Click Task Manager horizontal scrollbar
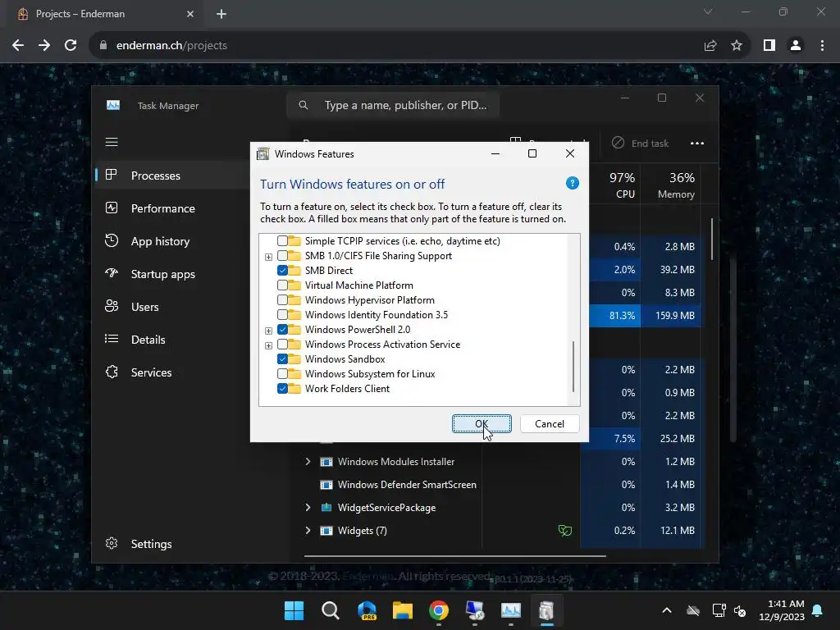840x630 pixels. pyautogui.click(x=454, y=555)
